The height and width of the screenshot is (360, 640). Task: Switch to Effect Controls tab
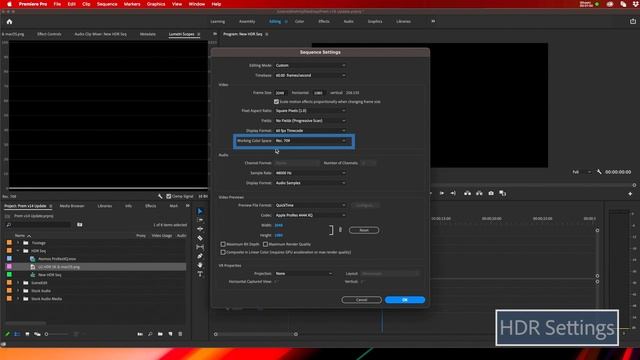pos(49,34)
